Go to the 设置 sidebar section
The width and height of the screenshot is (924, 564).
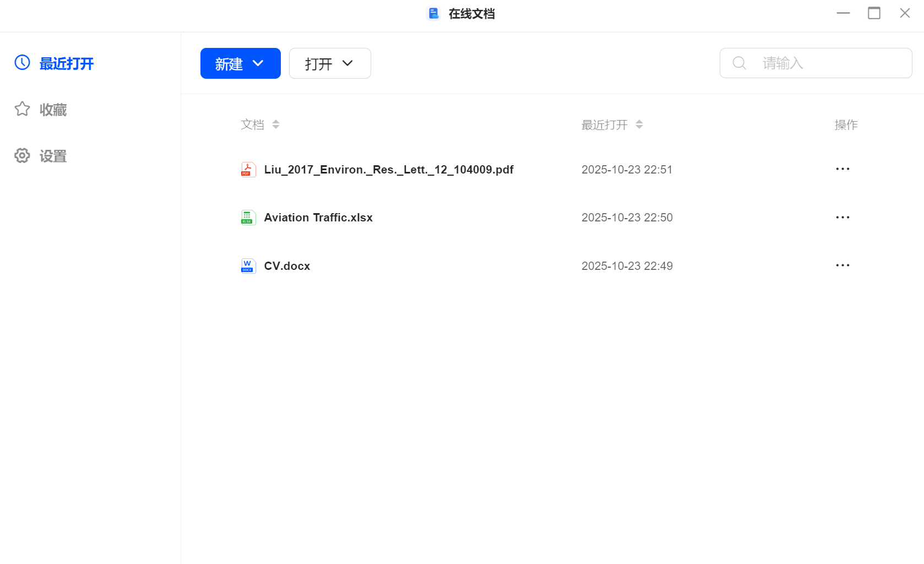pos(53,156)
